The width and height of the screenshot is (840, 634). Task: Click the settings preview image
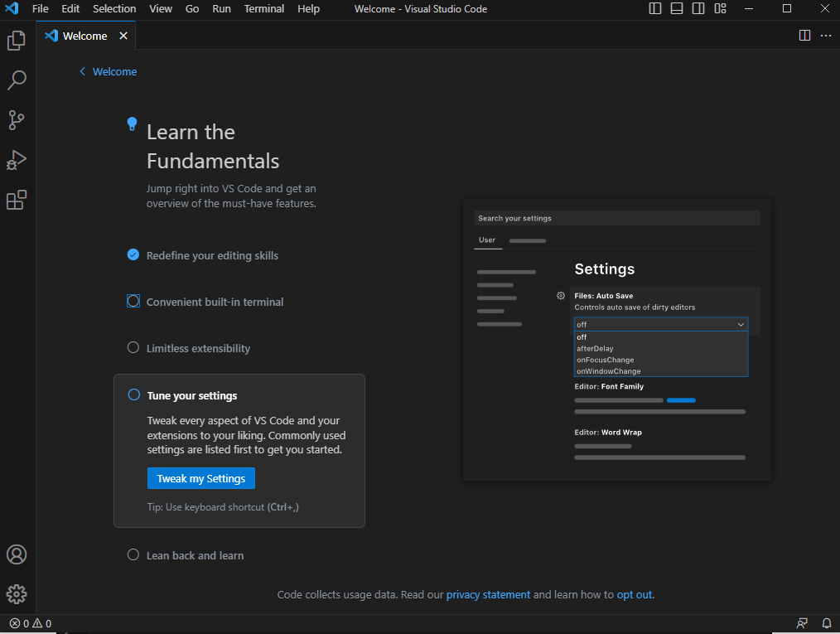point(617,341)
